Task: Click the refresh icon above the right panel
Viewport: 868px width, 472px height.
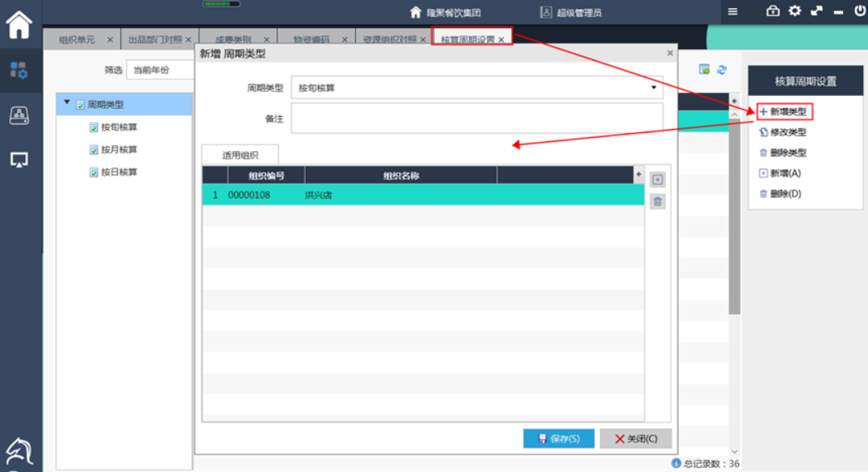Action: tap(722, 70)
